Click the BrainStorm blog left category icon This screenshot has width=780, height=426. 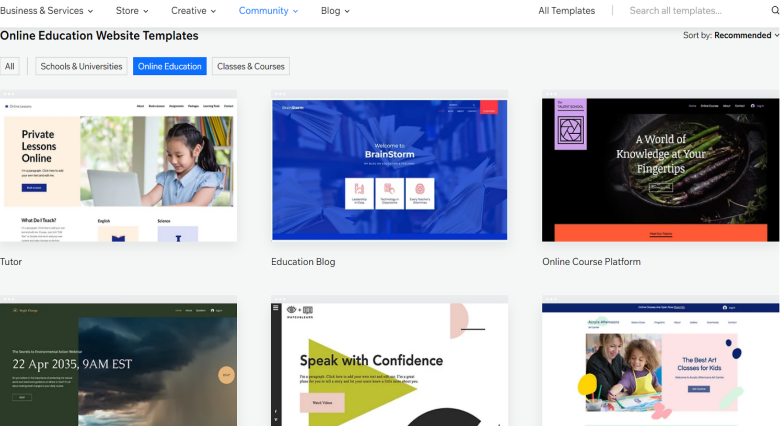point(359,194)
